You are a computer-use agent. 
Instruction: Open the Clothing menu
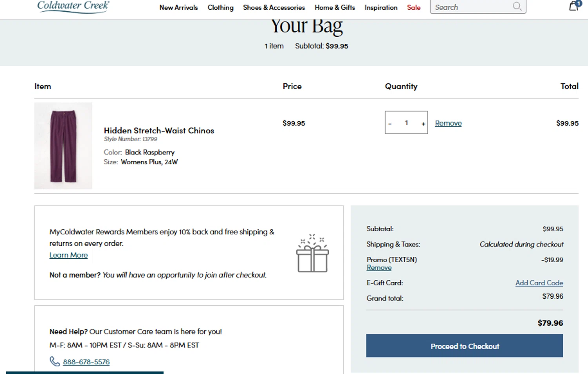pyautogui.click(x=220, y=7)
